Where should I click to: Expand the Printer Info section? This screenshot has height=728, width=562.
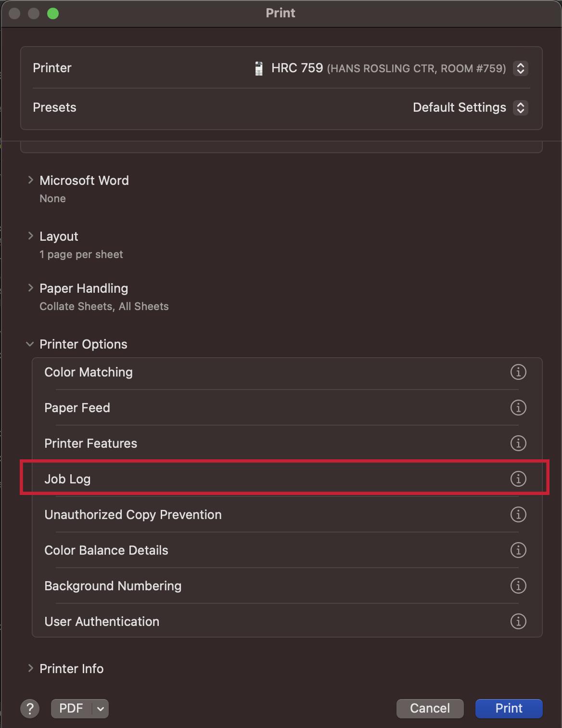pos(31,668)
